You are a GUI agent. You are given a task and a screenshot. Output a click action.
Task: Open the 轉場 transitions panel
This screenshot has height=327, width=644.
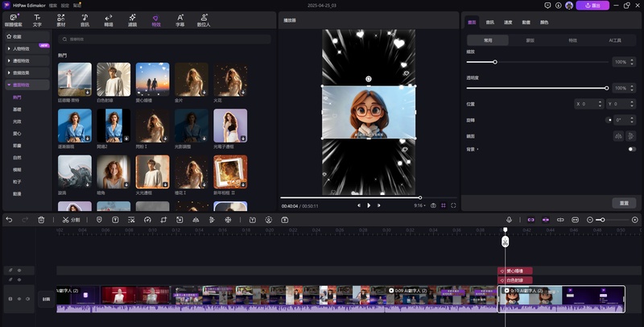click(109, 20)
